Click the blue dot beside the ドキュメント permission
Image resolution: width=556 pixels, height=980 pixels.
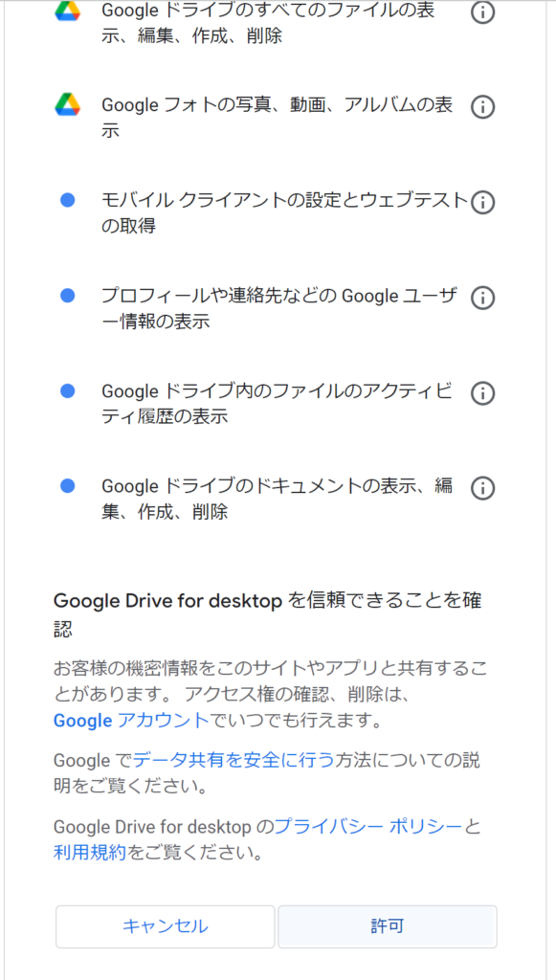[67, 483]
